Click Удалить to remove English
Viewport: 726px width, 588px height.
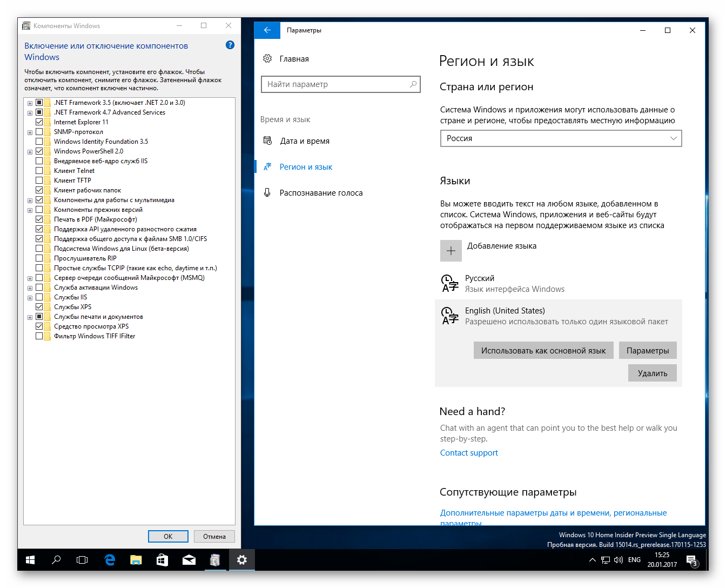point(653,373)
